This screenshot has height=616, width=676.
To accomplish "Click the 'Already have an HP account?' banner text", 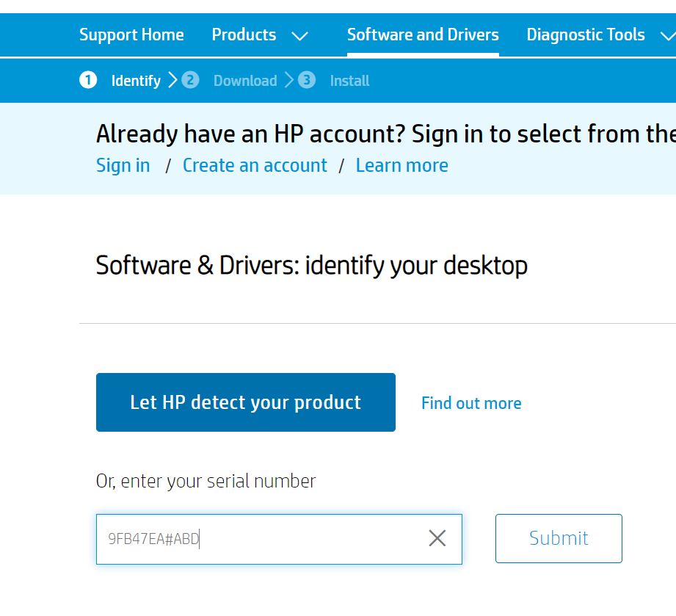I will tap(250, 134).
